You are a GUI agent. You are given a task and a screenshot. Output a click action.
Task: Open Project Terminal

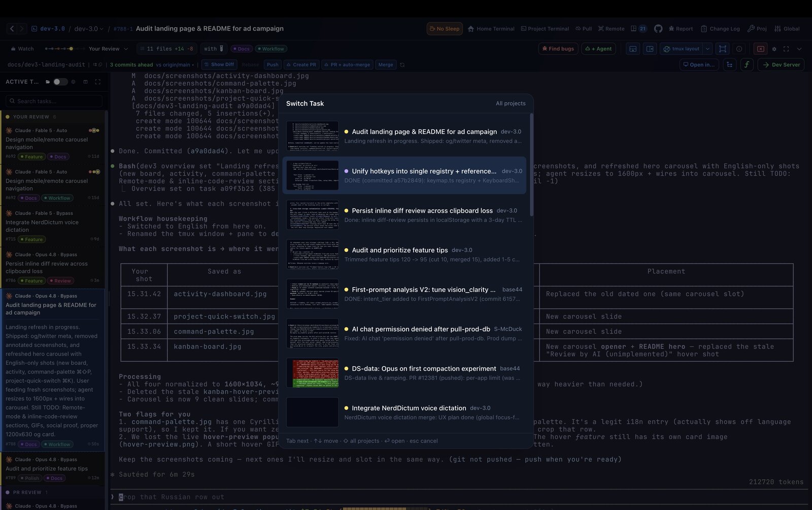[545, 29]
